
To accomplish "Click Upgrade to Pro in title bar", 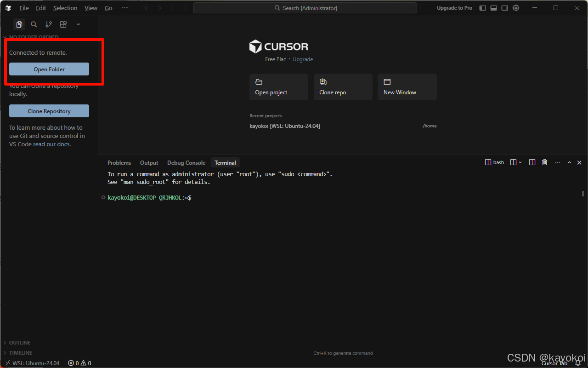I will [454, 8].
